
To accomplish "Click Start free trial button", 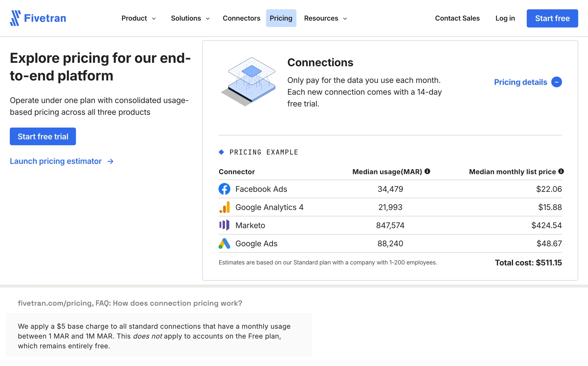I will 43,136.
